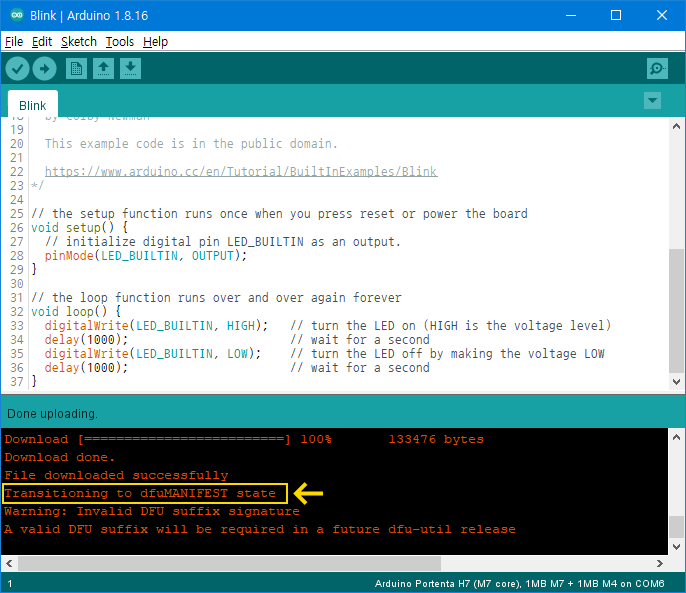Screen dimensions: 686x593
Task: Click the '// turn the LED off' comment
Action: coord(447,354)
